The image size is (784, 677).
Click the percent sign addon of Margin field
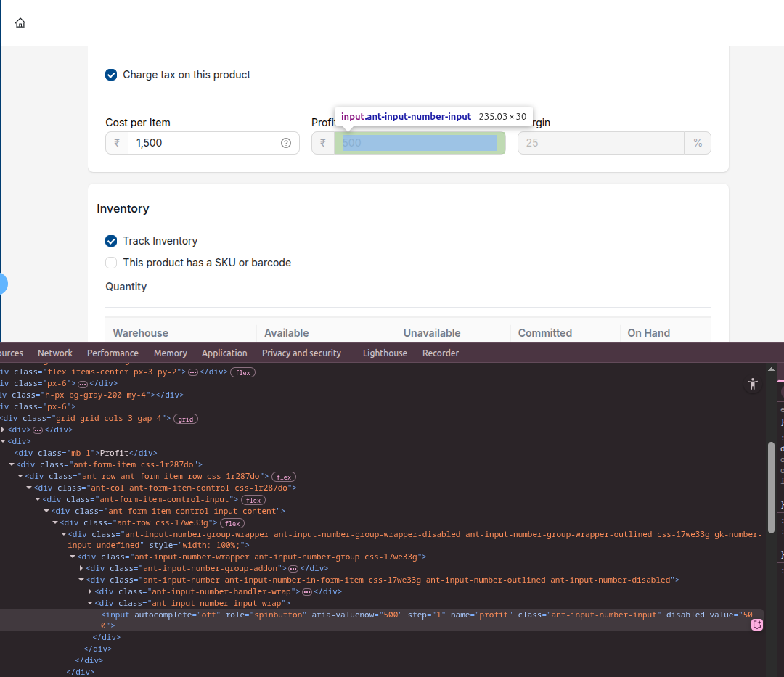(x=698, y=143)
